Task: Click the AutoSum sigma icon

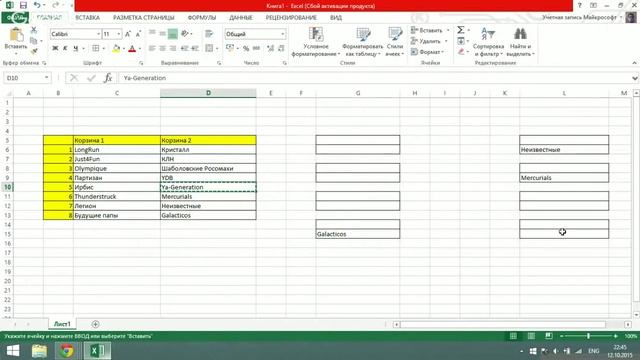Action: tap(461, 30)
